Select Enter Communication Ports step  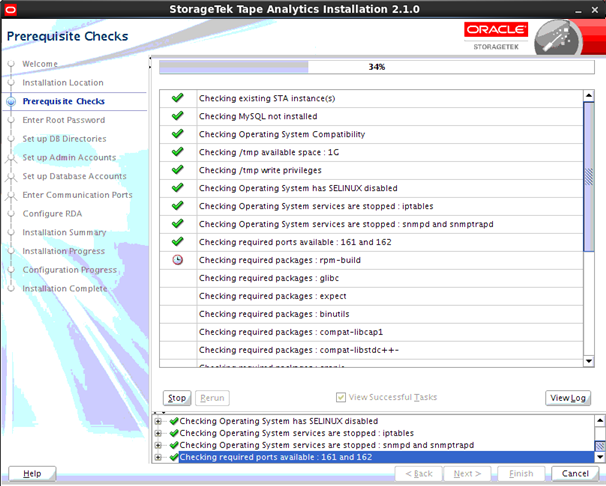(x=77, y=195)
